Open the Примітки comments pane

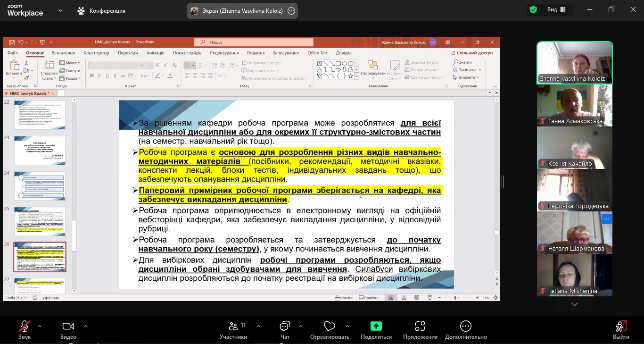pyautogui.click(x=369, y=298)
